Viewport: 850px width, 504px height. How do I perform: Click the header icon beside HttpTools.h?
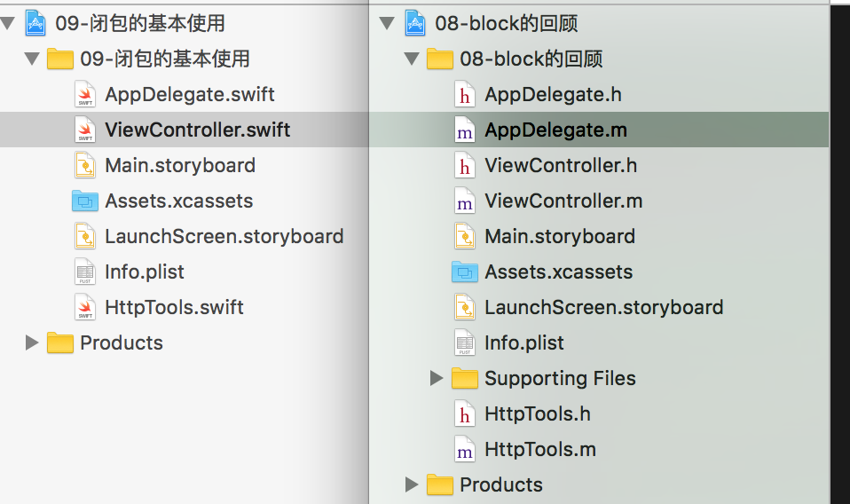(x=465, y=414)
